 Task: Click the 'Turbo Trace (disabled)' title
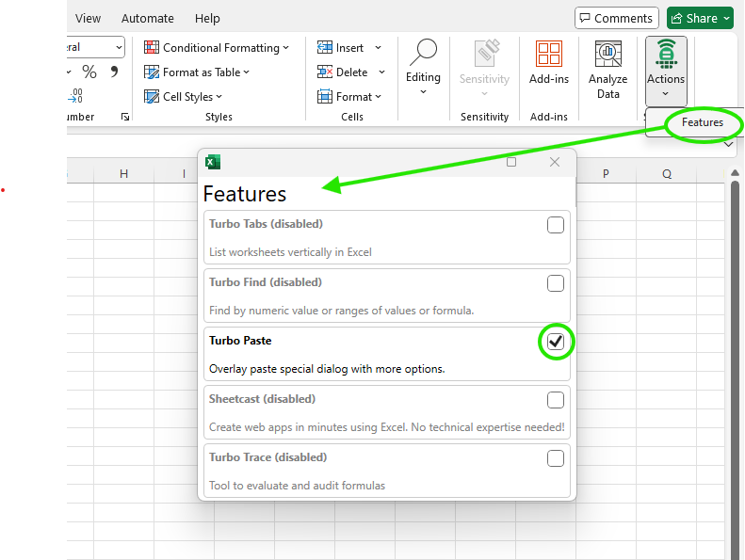[x=268, y=457]
